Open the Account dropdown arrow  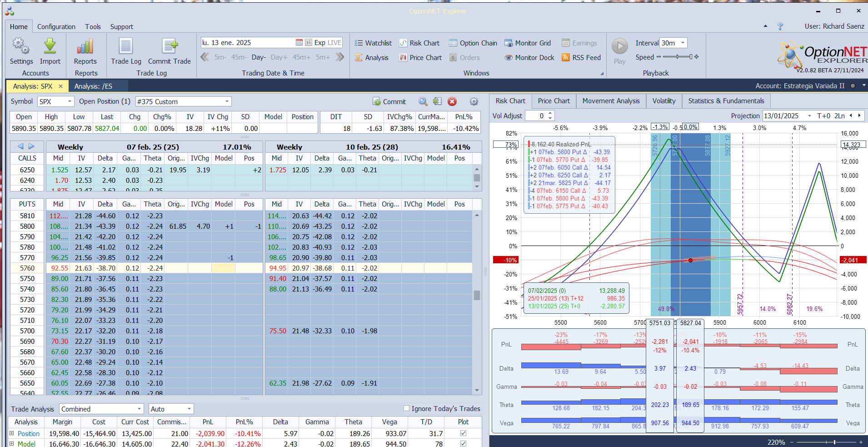864,85
